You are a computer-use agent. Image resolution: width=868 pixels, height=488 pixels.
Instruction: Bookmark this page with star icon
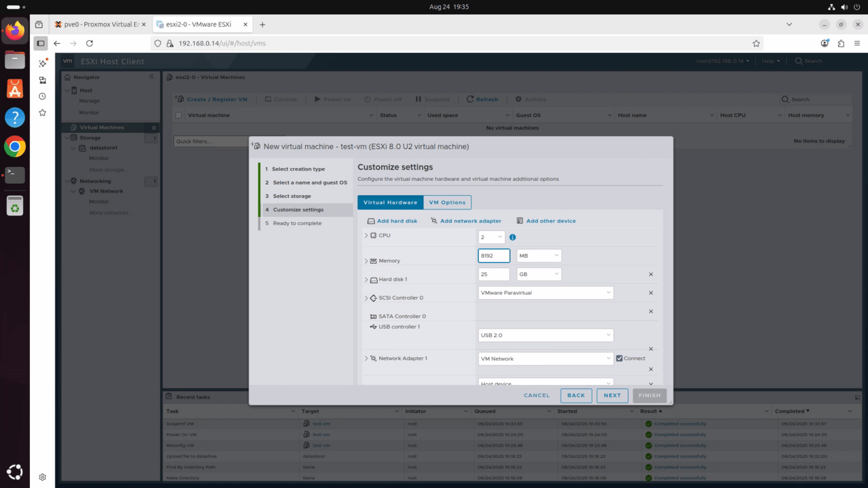(756, 43)
